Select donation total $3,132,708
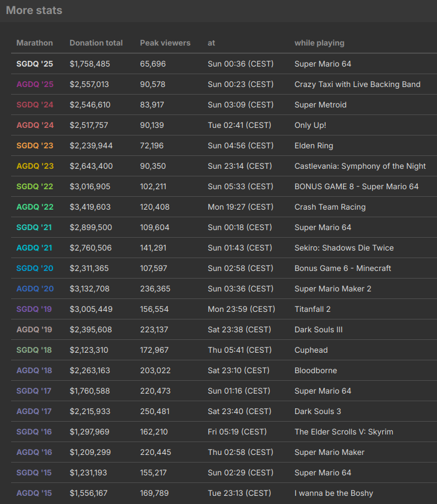Screen dimensions: 437x504 (x=90, y=289)
